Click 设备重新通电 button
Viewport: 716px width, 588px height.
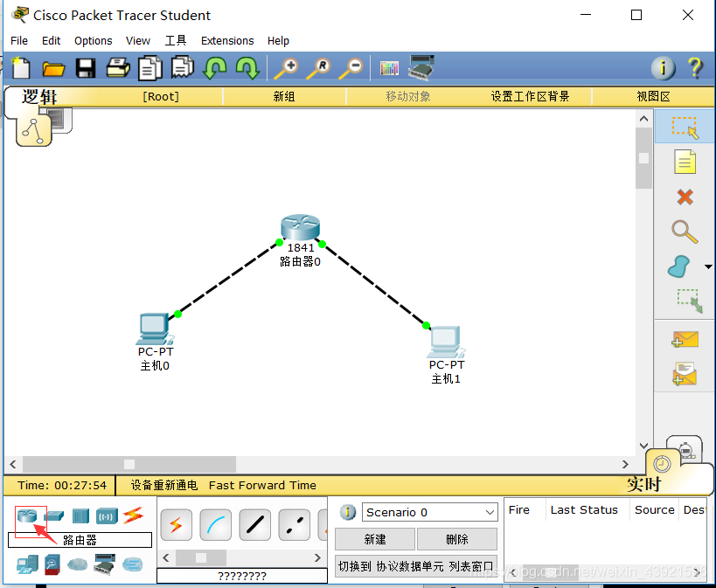click(x=164, y=485)
